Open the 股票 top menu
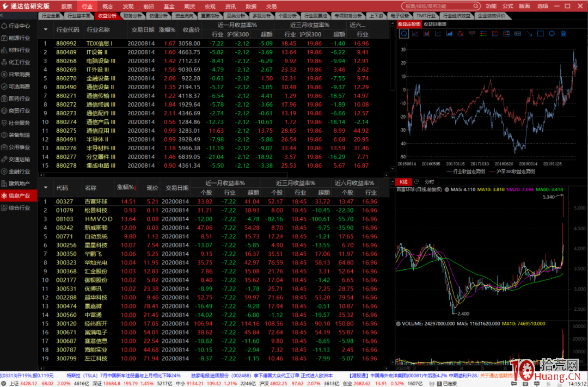Screen dimensions: 588x387 coord(67,6)
